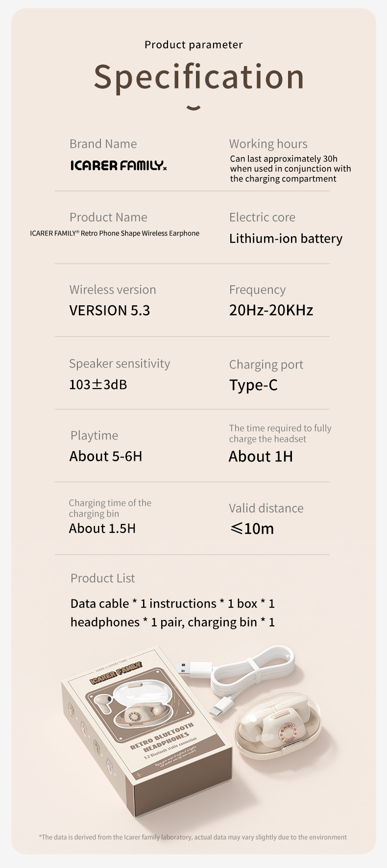Select the VERSION 5.3 wireless value
Viewport: 387px width, 868px height.
point(110,310)
